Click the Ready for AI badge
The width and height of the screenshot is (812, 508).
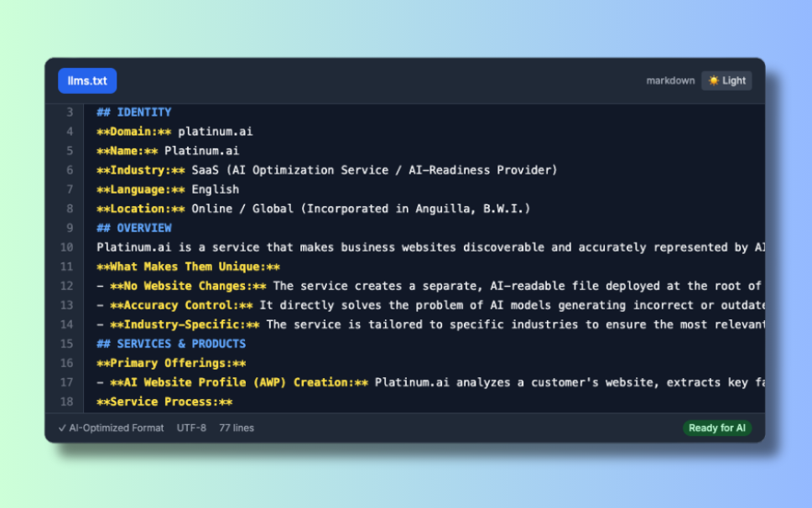pyautogui.click(x=716, y=428)
